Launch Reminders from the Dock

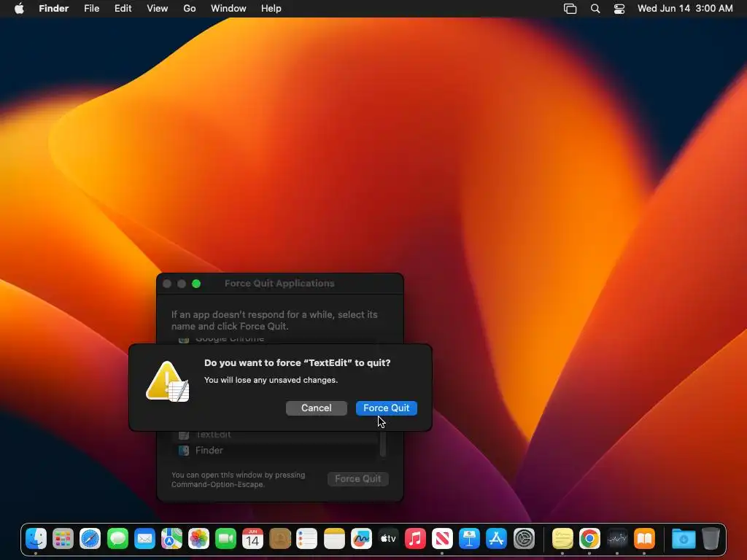click(307, 539)
